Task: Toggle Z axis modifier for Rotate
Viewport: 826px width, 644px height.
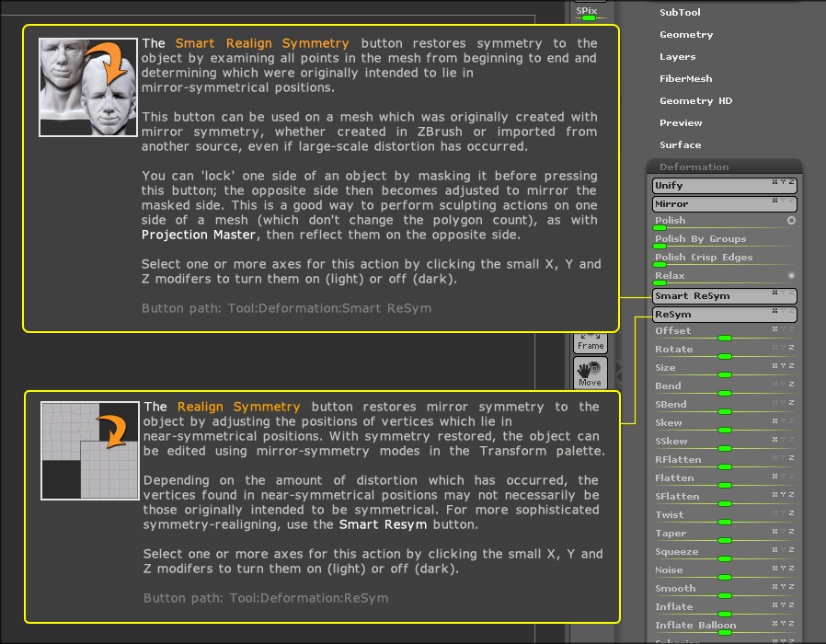Action: click(x=791, y=347)
